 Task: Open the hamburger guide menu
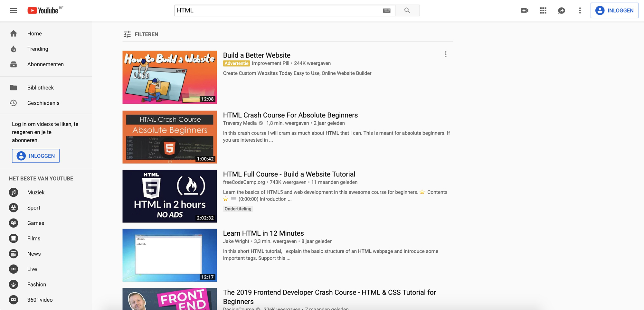[14, 11]
